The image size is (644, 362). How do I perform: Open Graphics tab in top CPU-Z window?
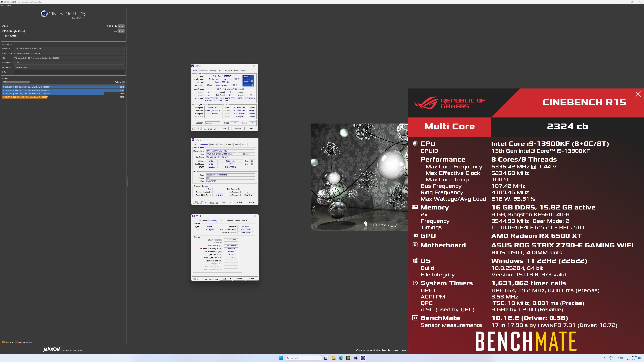coord(228,70)
